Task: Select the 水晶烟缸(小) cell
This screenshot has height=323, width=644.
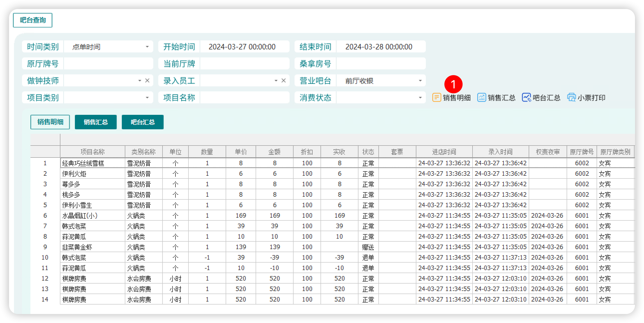Action: (x=93, y=215)
